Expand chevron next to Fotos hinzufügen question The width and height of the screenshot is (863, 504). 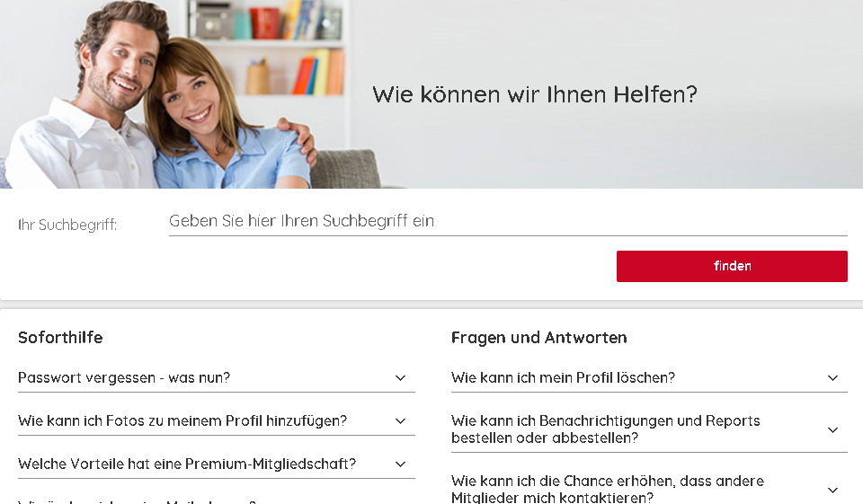tap(400, 421)
